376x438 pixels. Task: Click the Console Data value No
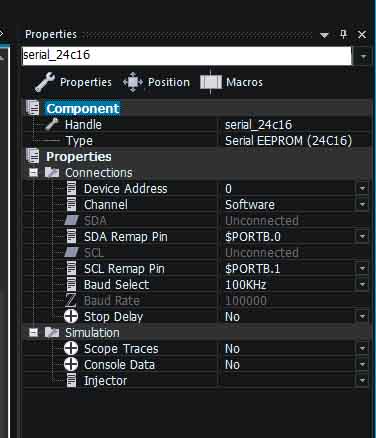click(x=232, y=365)
